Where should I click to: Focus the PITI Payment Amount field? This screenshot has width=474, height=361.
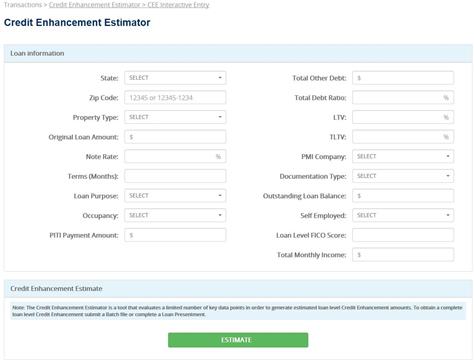(x=175, y=235)
